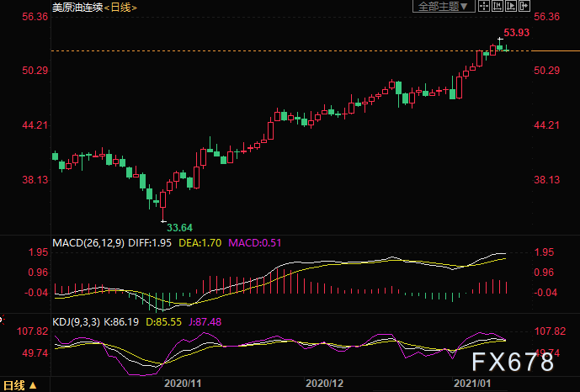Click the 53.93 high price marker
Viewport: 580px width, 392px height.
click(516, 33)
